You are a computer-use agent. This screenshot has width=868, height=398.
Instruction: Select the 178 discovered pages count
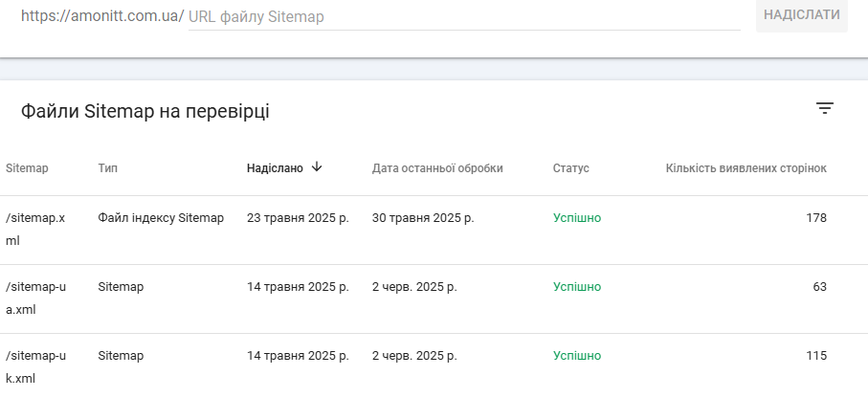pyautogui.click(x=816, y=218)
